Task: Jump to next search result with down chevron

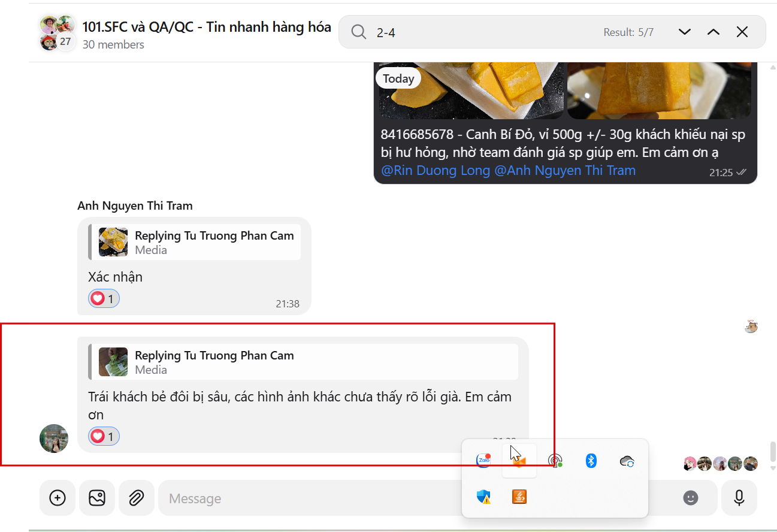Action: click(x=685, y=32)
